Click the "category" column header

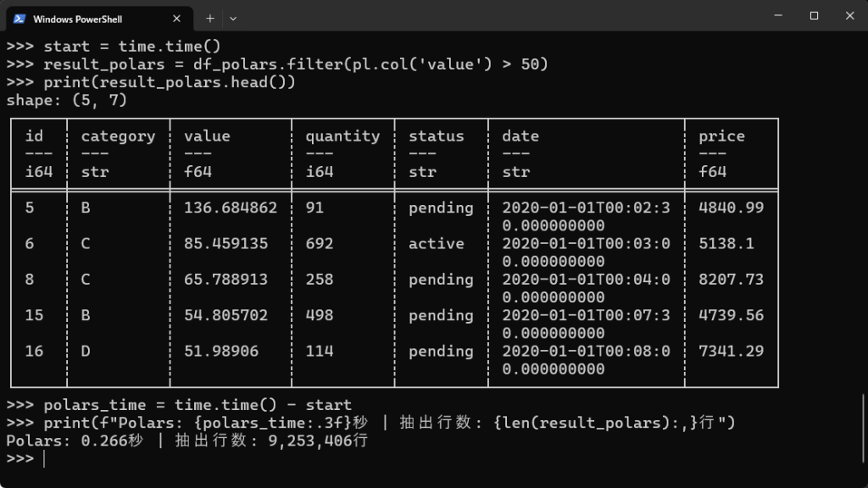pos(118,136)
